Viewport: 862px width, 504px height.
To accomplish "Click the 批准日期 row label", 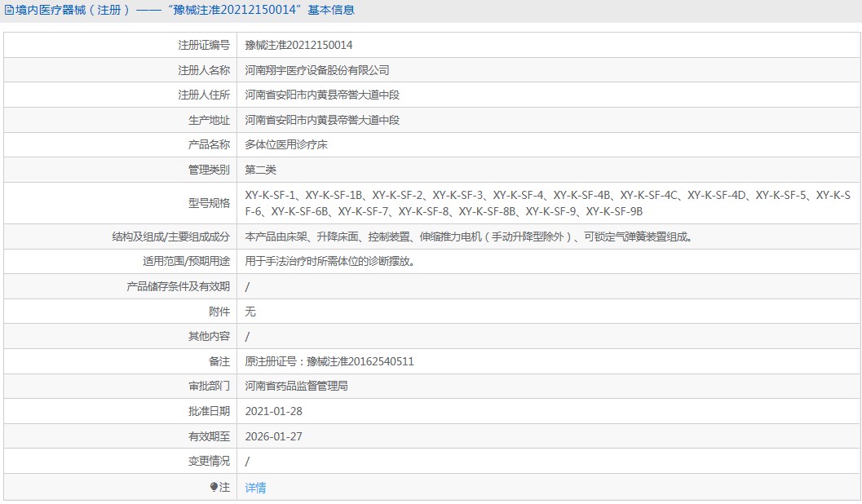I will pos(209,411).
